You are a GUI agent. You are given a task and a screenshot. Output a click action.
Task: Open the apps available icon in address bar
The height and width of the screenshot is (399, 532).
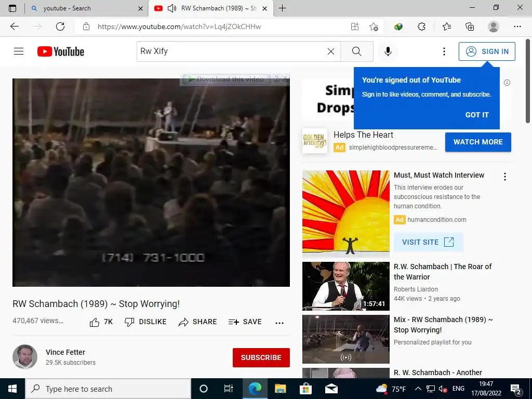(354, 26)
